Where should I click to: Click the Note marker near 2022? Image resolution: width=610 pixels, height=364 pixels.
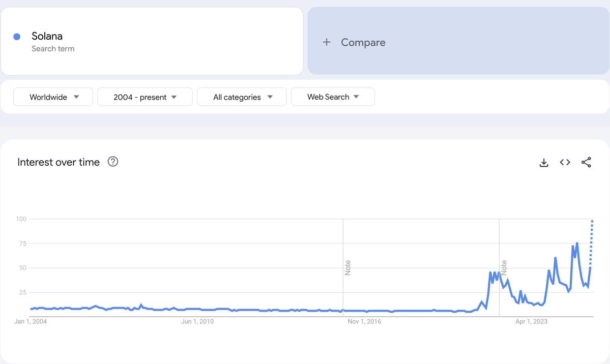coord(504,268)
